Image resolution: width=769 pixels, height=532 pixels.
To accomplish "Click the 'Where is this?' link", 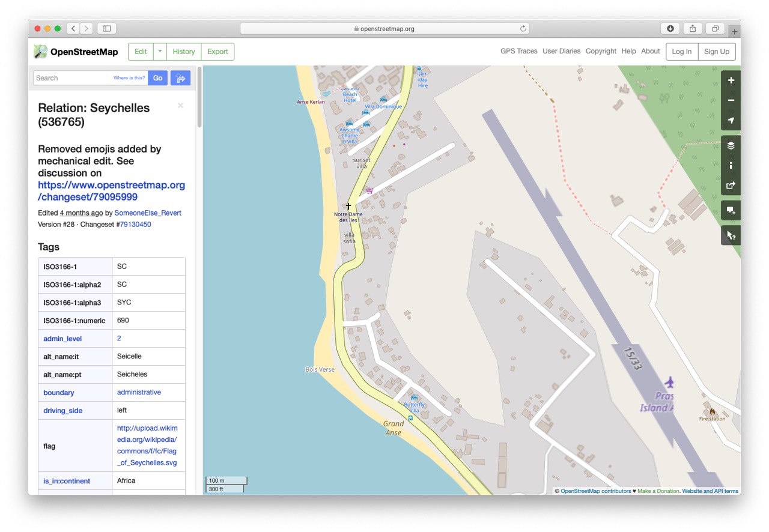I will 129,78.
